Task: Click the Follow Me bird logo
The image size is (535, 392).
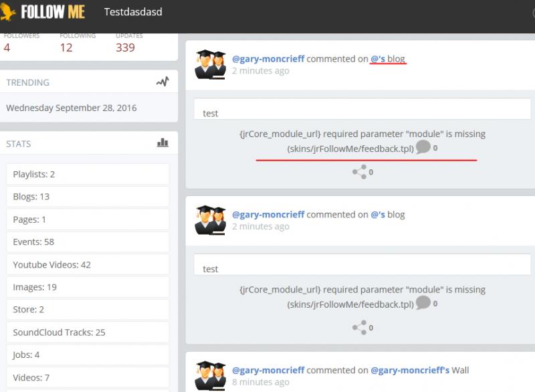Action: [7, 11]
